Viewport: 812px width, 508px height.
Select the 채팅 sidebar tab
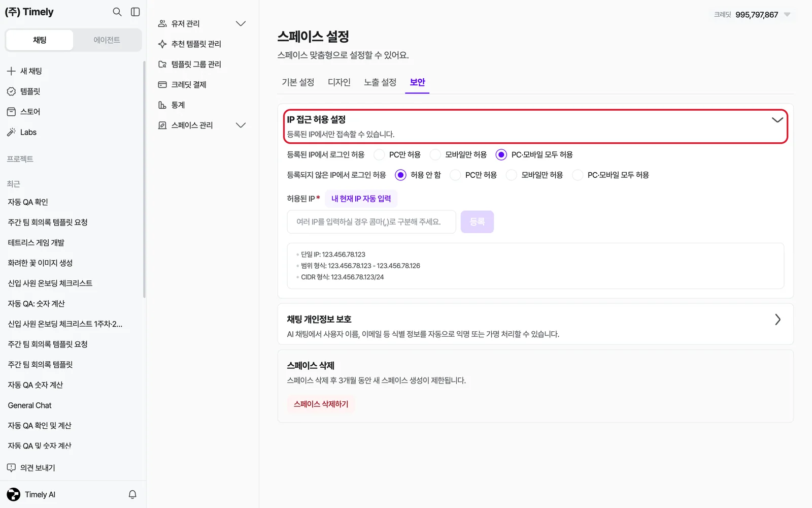tap(40, 40)
